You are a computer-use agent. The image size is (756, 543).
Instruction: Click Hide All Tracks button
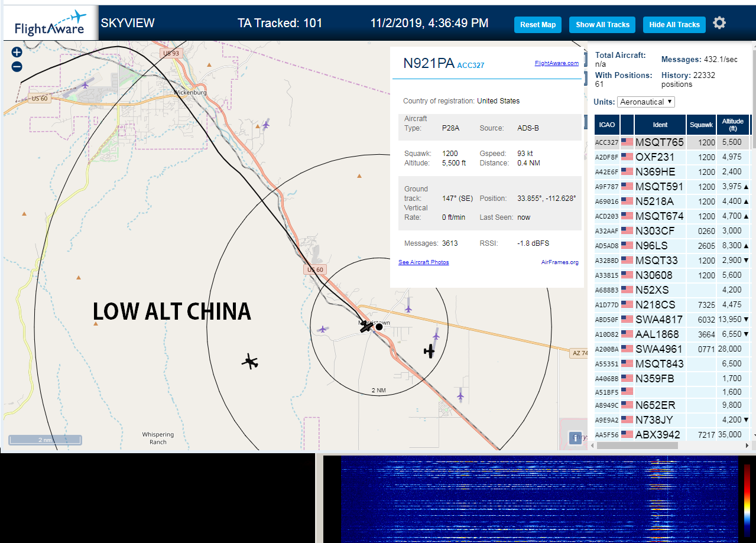[674, 25]
